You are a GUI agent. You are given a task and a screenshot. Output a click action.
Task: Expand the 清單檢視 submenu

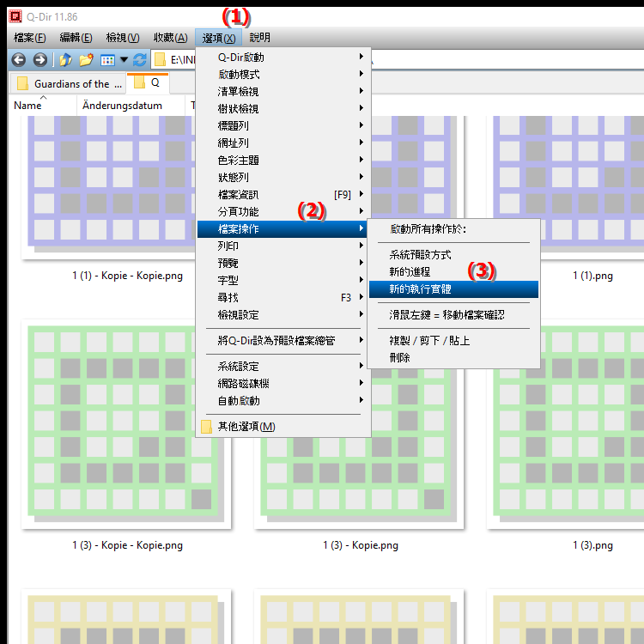point(284,92)
